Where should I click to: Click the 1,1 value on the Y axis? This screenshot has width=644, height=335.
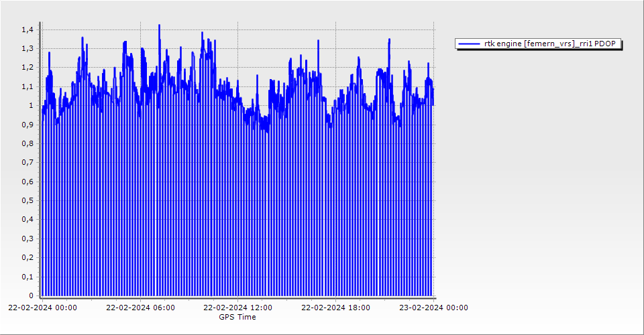click(x=27, y=86)
